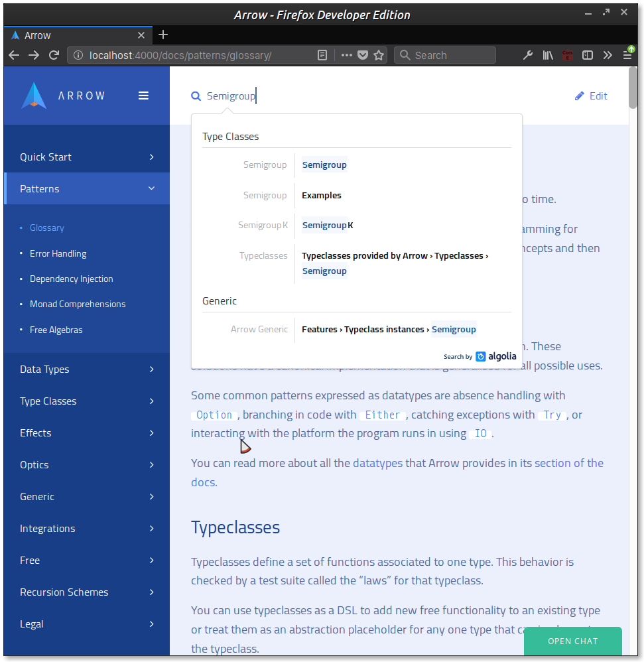Open a new tab with plus button

163,35
